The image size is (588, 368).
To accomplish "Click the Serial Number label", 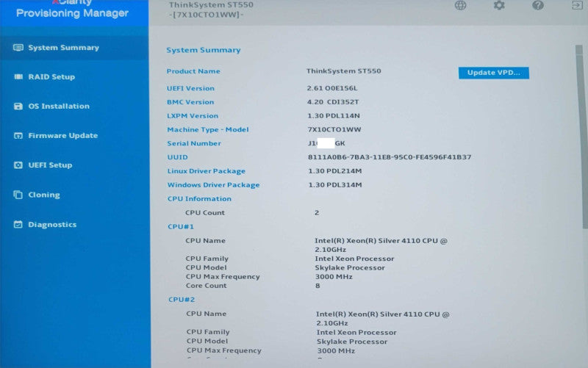I will coord(194,143).
